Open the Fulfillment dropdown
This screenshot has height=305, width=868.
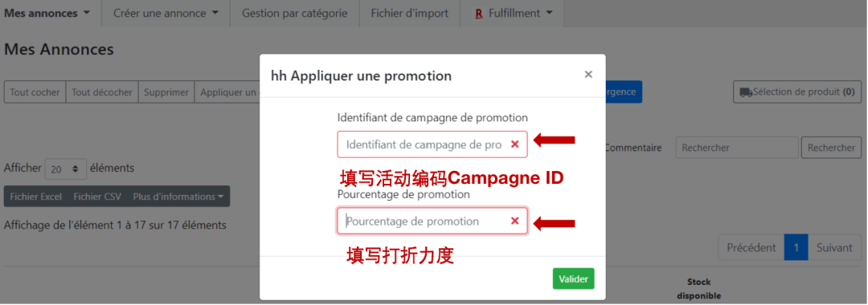point(513,14)
